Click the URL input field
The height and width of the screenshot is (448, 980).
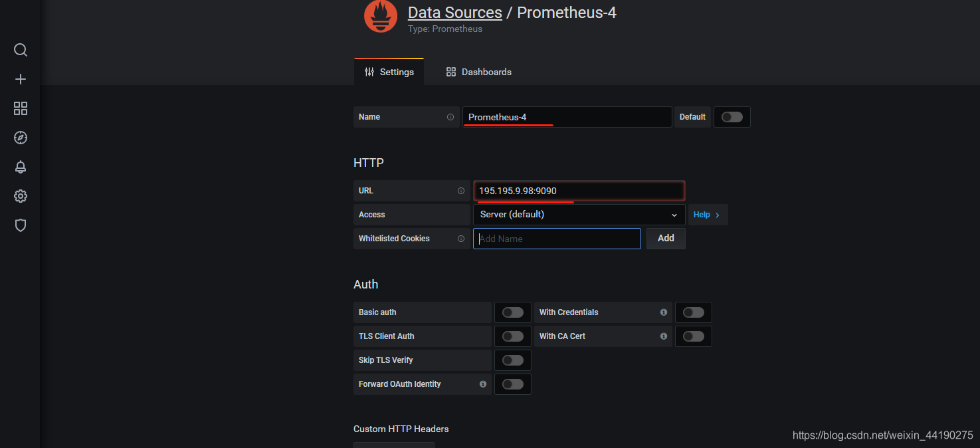(x=579, y=191)
